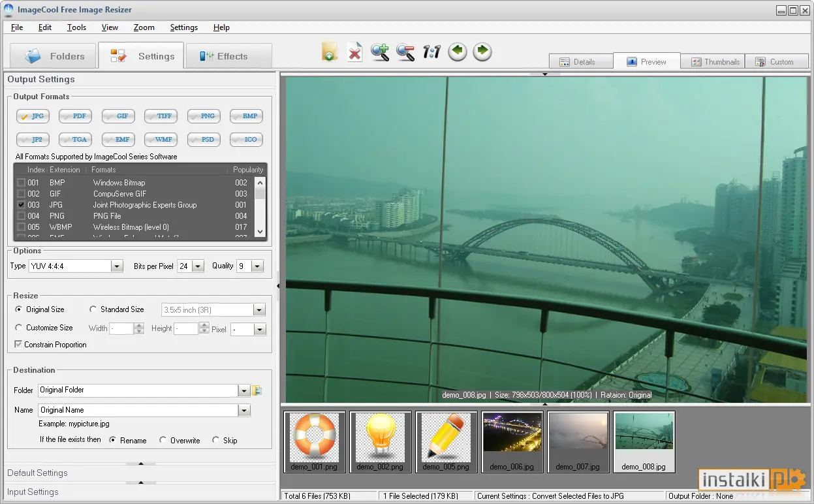This screenshot has height=504, width=814.
Task: Open the standard size 3.5x5 inch dropdown
Action: click(259, 310)
